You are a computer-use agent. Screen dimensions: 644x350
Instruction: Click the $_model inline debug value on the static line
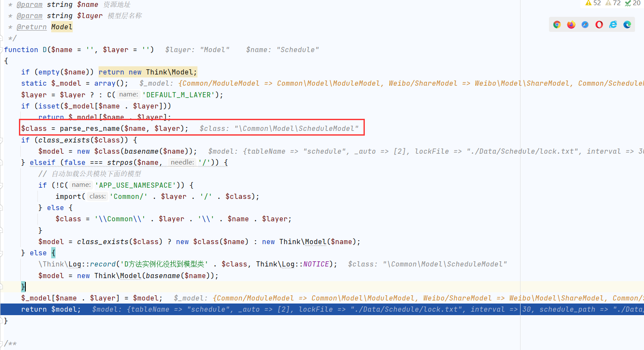[391, 83]
